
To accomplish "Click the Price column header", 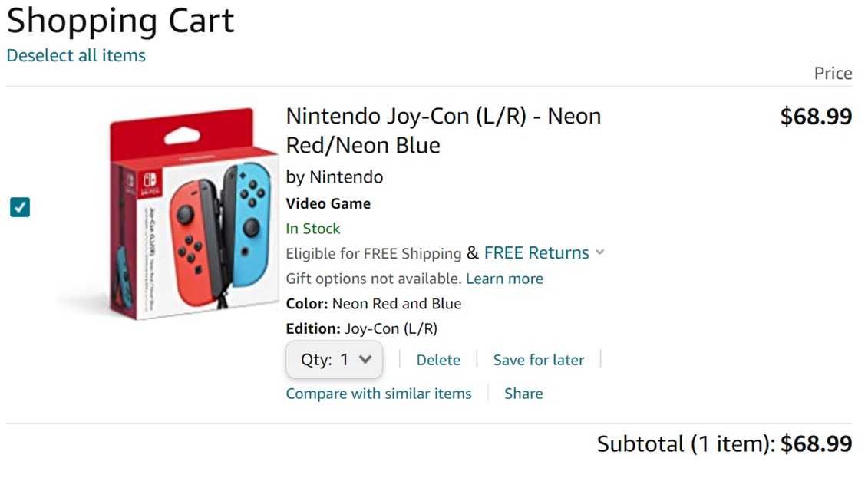I will 833,74.
